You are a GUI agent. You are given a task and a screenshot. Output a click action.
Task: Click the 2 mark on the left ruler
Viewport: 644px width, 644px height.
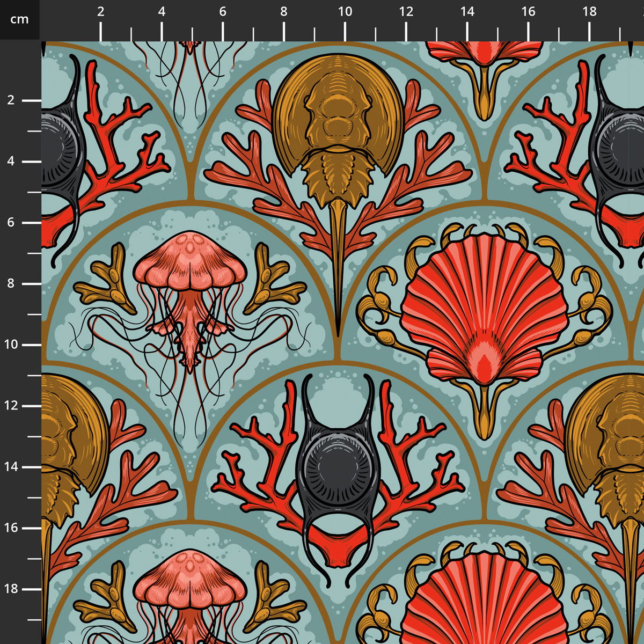12,100
